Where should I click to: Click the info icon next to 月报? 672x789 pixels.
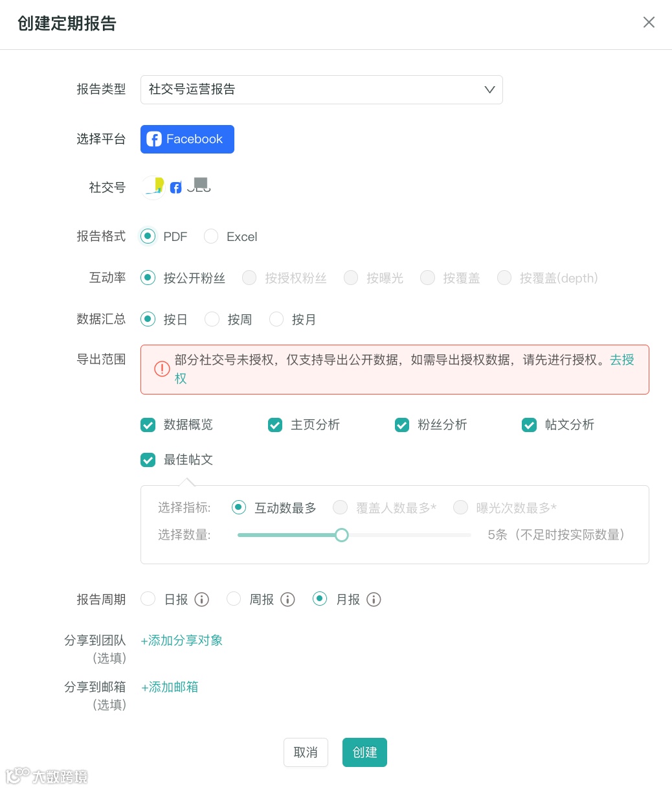coord(374,600)
